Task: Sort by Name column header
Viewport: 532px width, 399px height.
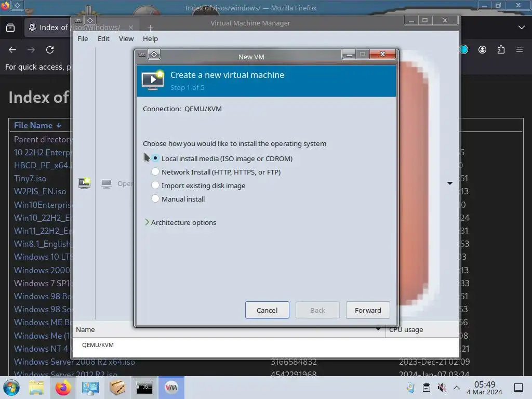Action: [229, 329]
